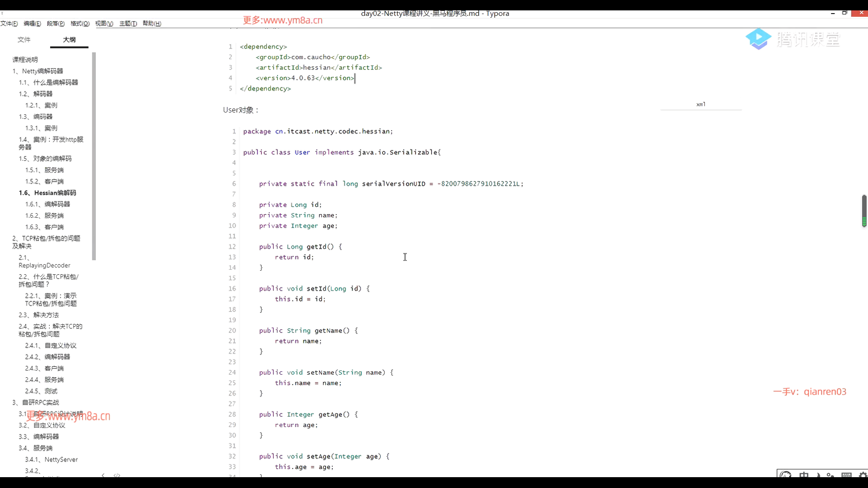Click the IME moon icon
This screenshot has width=868, height=488.
818,475
